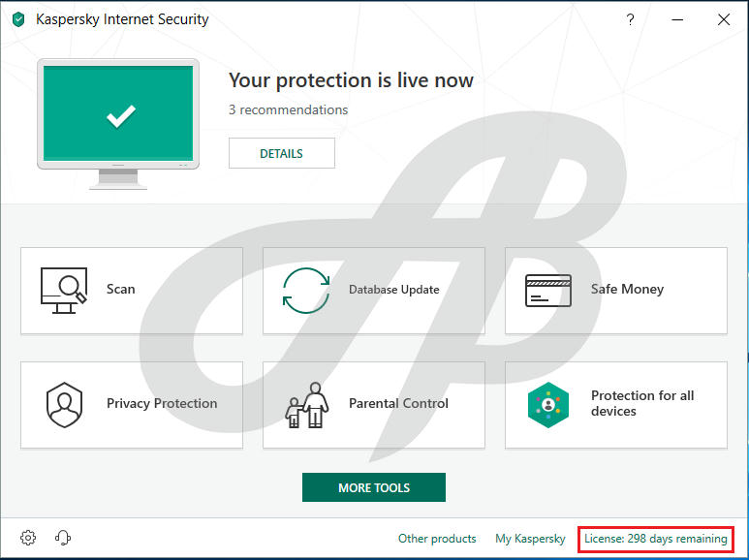Open the Scan magnifier monitor icon
749x560 pixels.
[64, 290]
